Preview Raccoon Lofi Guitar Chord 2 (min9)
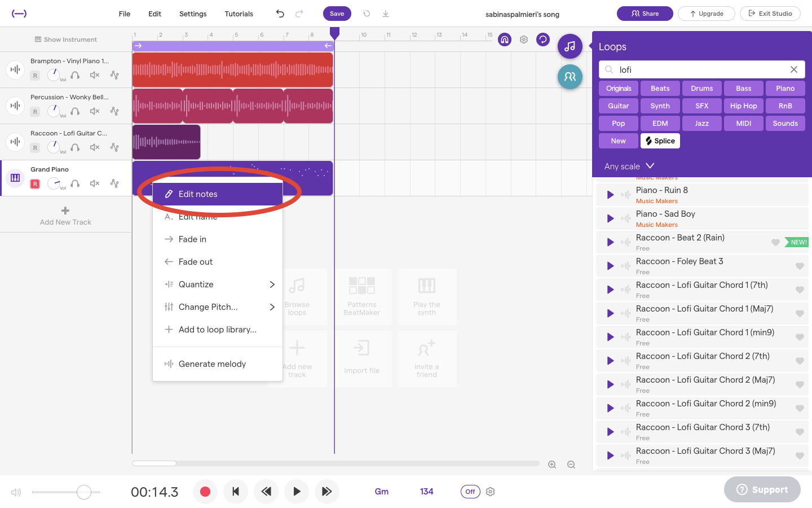 pos(610,408)
